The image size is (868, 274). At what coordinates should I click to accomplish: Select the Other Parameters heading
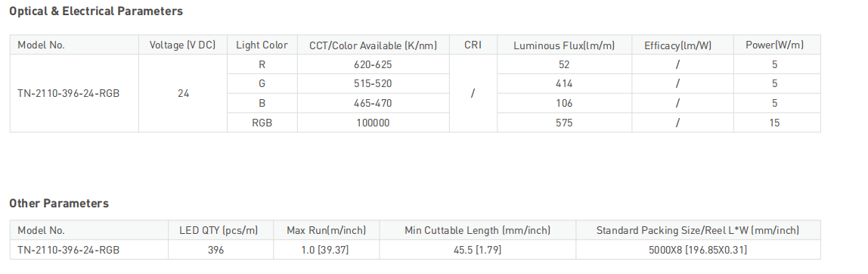click(59, 204)
